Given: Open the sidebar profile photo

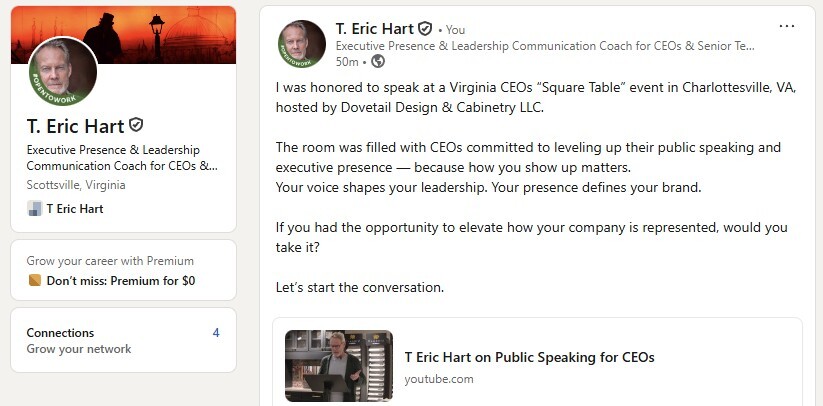Looking at the screenshot, I should [x=63, y=71].
